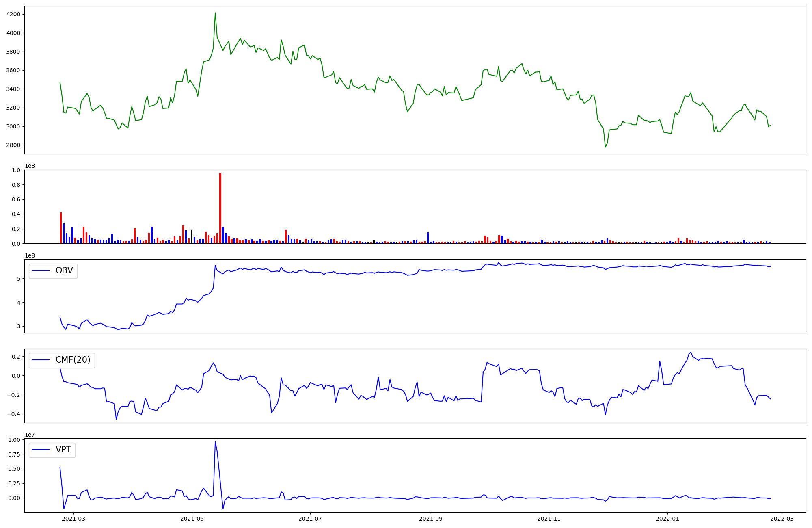Click the blue line sample in OBV legend
Viewport: 812px width, 528px height.
tap(41, 271)
